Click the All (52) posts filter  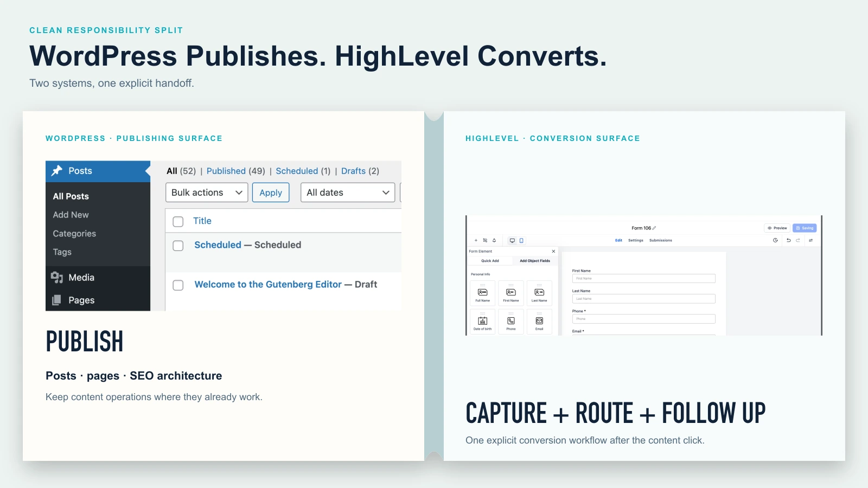(181, 171)
